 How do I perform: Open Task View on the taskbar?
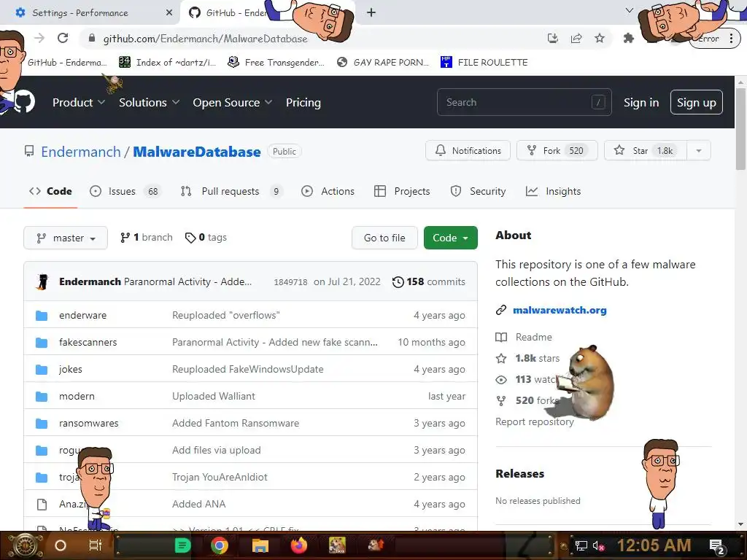click(96, 545)
